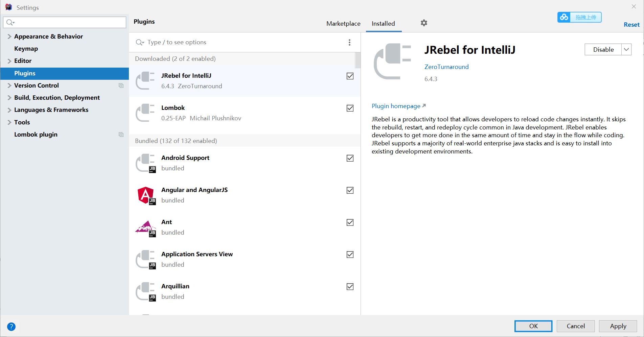644x337 pixels.
Task: Select the Ant plugin name
Action: tap(166, 222)
